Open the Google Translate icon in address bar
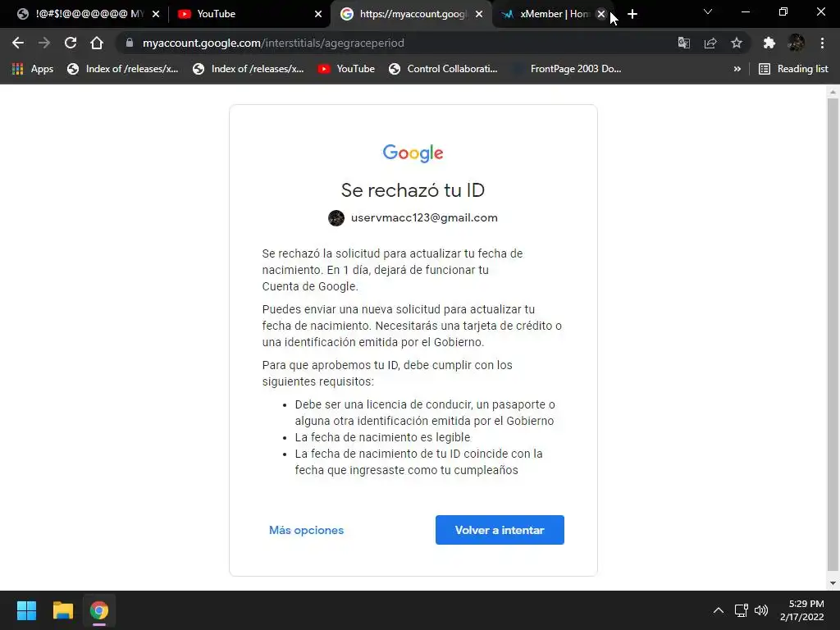840x630 pixels. tap(684, 43)
